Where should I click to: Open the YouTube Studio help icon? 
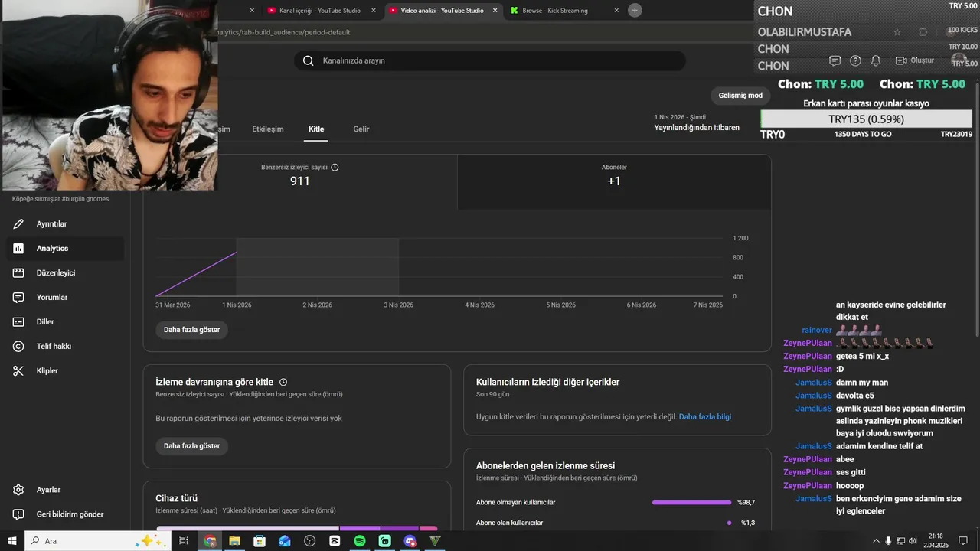pos(855,60)
